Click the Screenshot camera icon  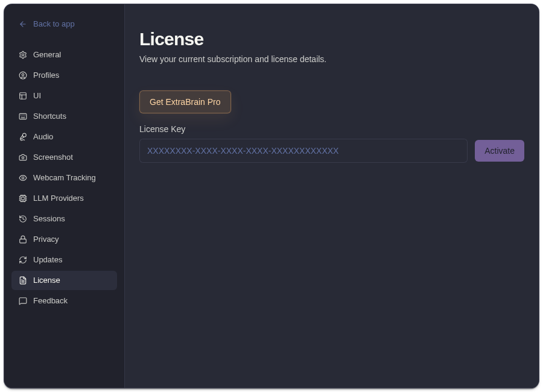[23, 157]
